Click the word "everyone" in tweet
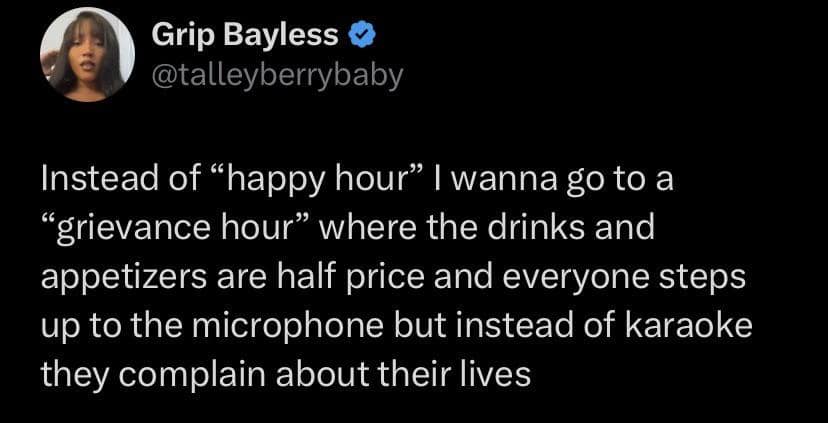 (x=584, y=276)
